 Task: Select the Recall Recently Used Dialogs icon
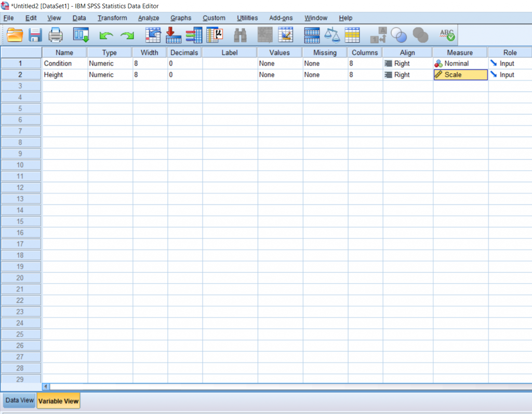(x=81, y=35)
